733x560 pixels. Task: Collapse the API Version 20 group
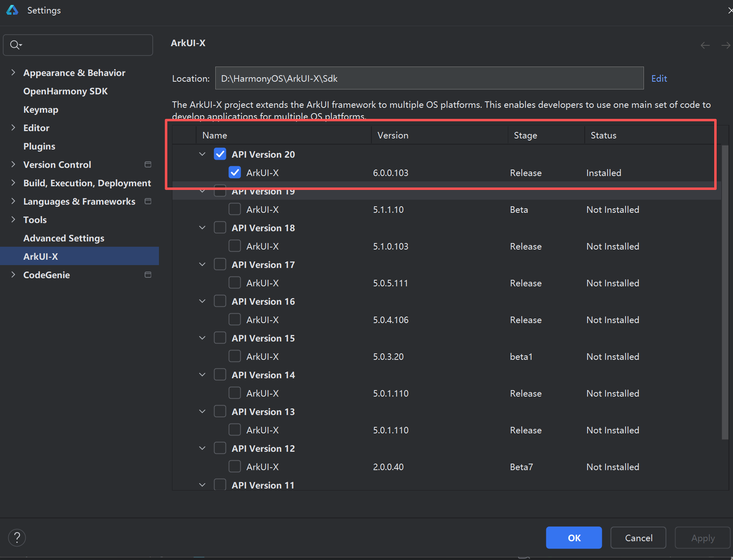[202, 154]
